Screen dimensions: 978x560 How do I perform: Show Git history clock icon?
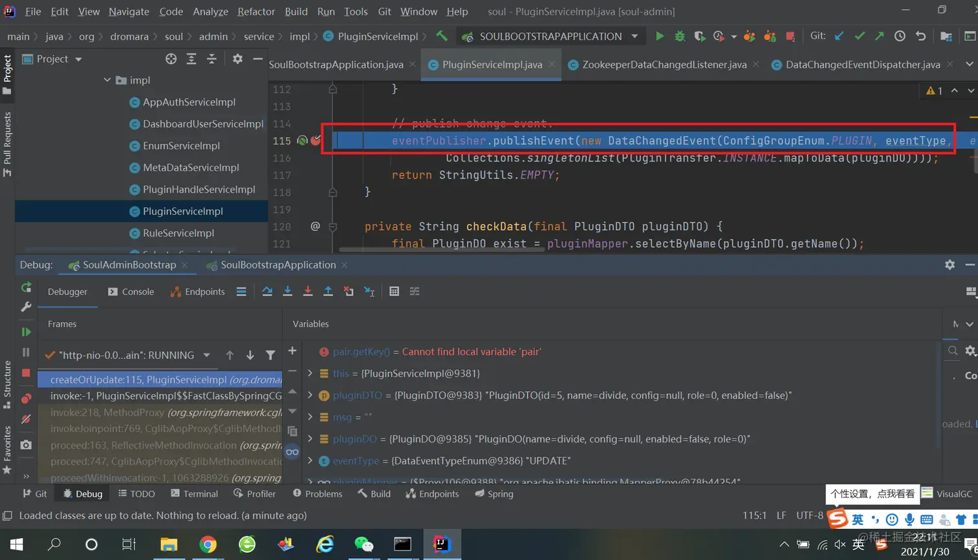tap(900, 36)
